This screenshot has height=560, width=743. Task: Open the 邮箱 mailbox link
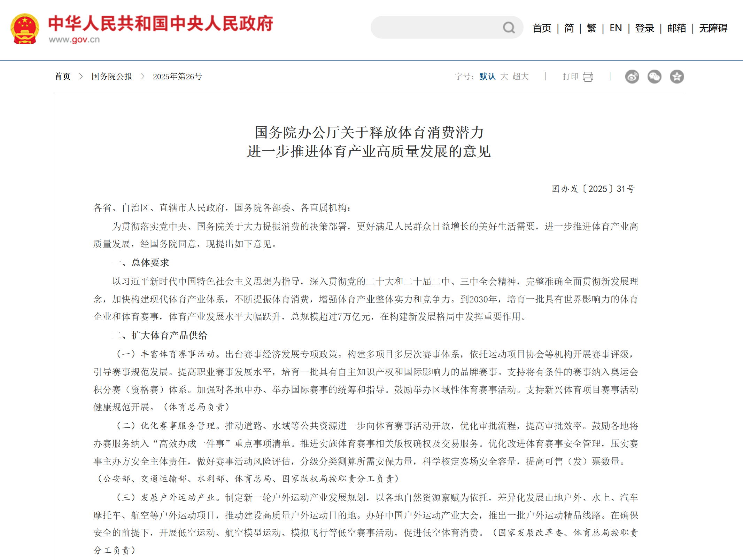pos(676,28)
